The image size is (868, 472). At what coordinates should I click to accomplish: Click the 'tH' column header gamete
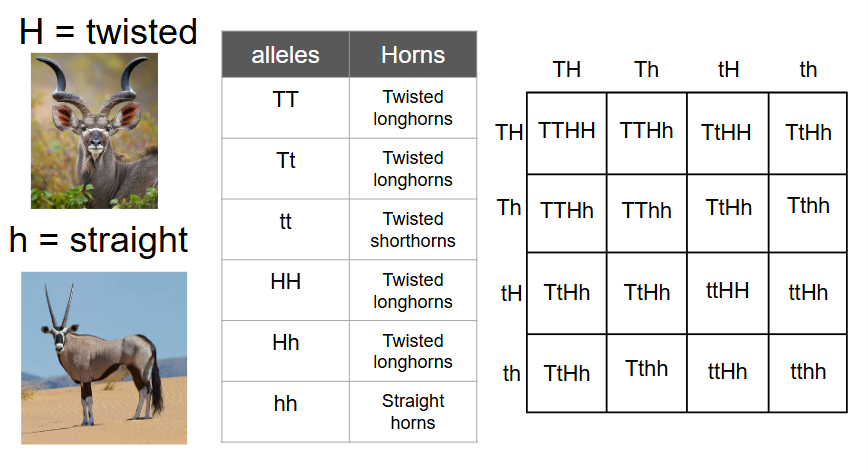coord(728,70)
